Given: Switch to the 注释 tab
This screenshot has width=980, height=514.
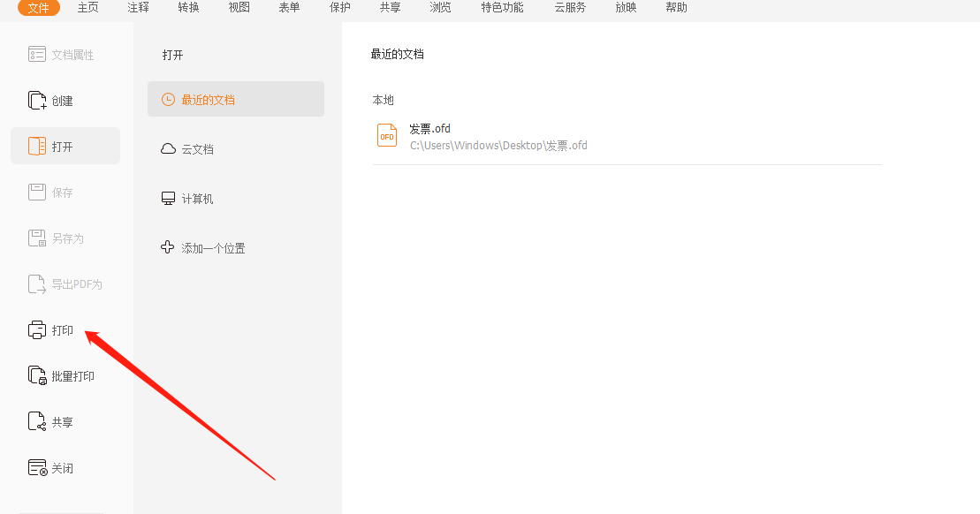Looking at the screenshot, I should point(138,8).
